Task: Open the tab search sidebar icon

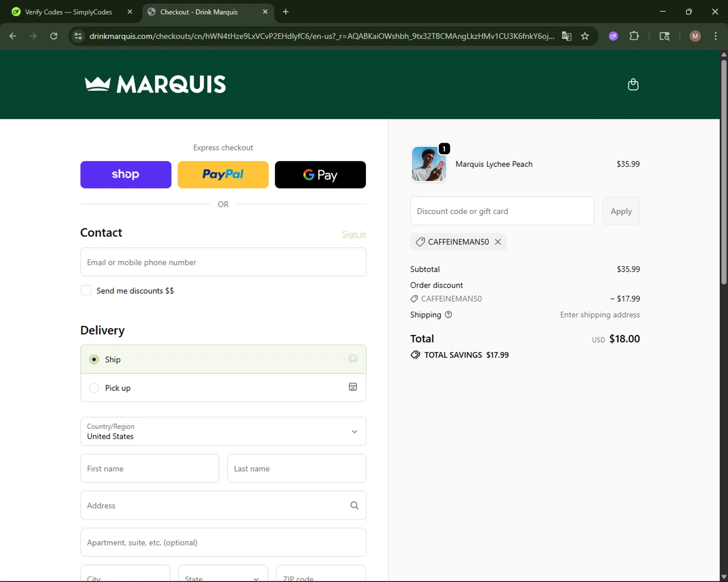Action: coord(664,36)
